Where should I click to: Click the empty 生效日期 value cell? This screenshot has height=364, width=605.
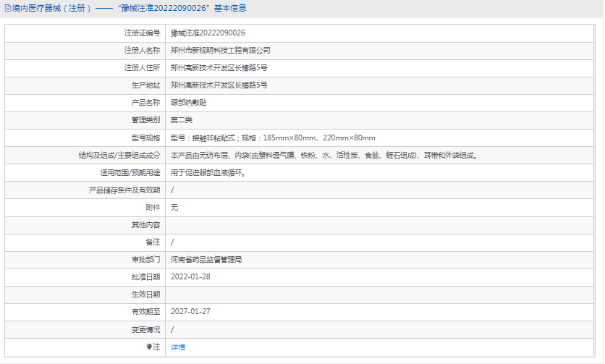point(381,294)
